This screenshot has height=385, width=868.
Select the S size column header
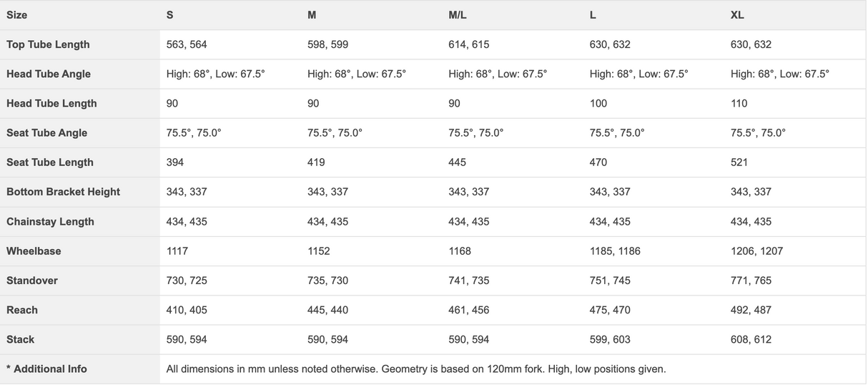click(x=169, y=15)
